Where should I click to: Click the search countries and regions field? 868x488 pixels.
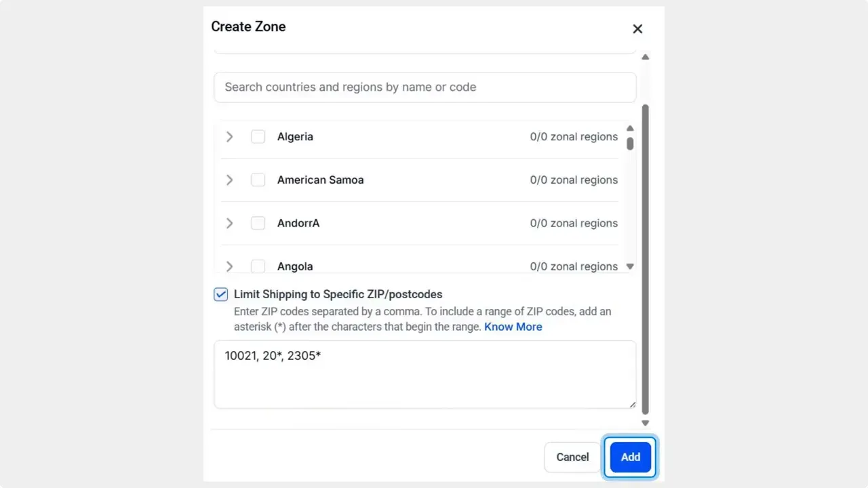(425, 87)
